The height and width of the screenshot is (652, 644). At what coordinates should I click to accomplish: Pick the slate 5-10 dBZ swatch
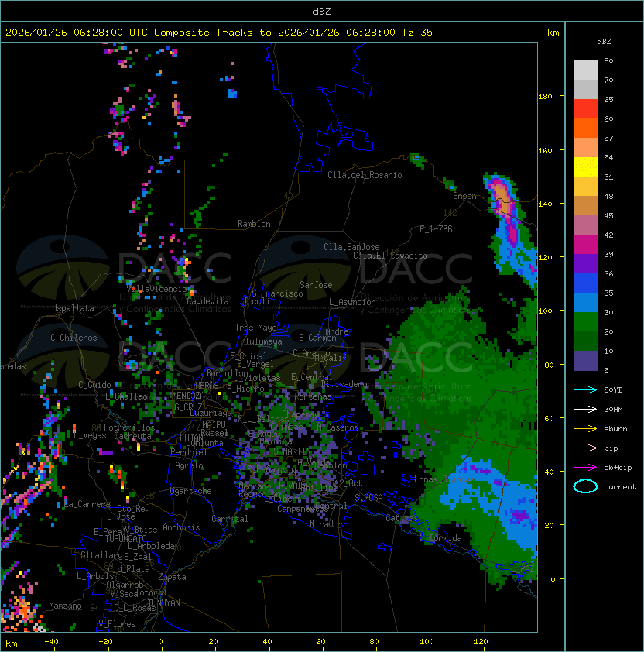click(x=585, y=361)
